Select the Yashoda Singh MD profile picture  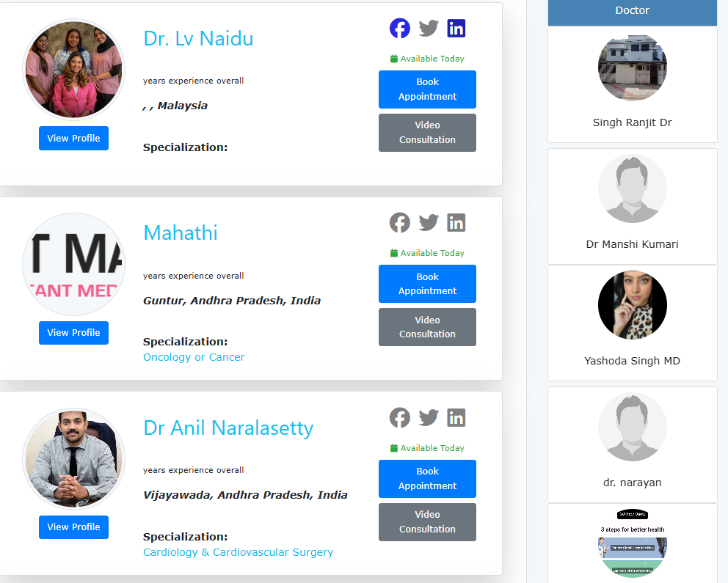pos(633,305)
